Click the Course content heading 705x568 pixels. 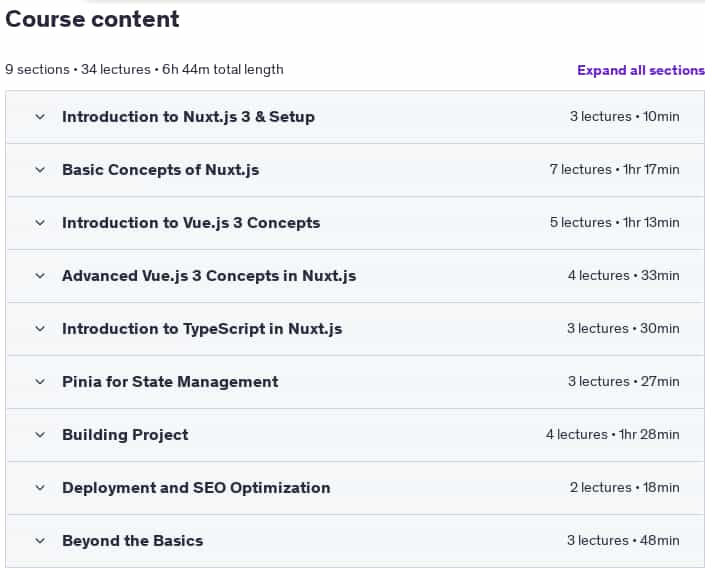click(x=92, y=19)
